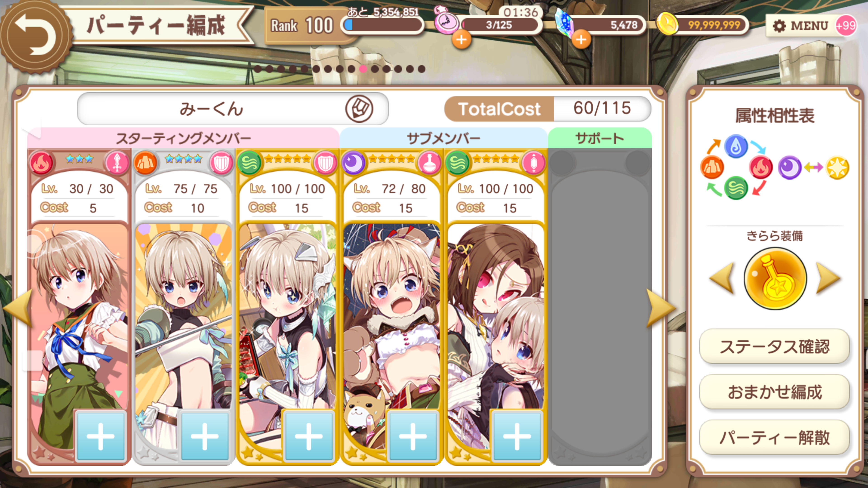Click おまかせ編成 auto-formation button

pyautogui.click(x=775, y=392)
